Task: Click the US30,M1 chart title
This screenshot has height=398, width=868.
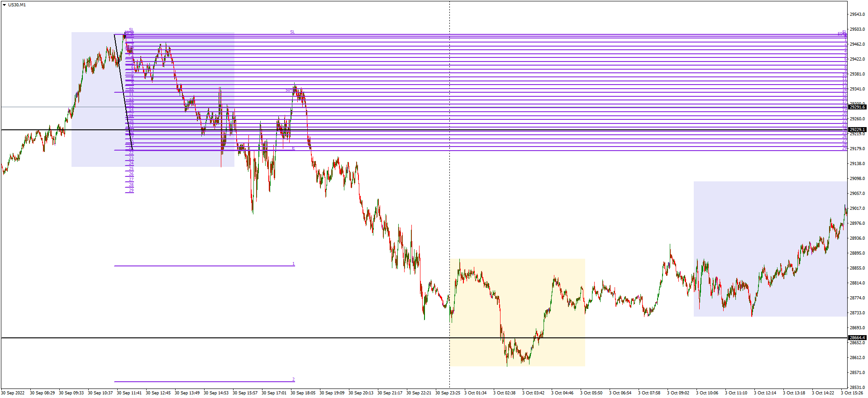Action: (17, 5)
